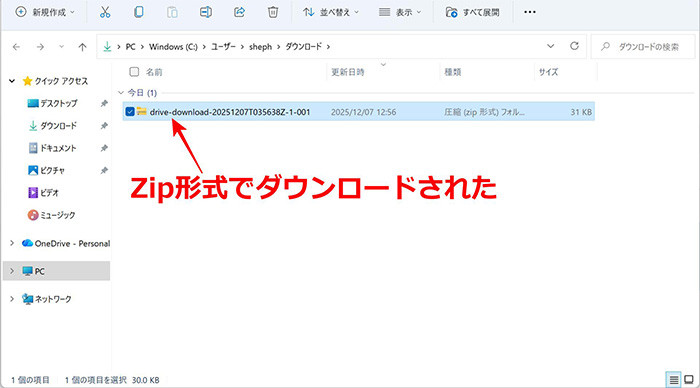Sort by サイズ column header
This screenshot has width=700, height=388.
pyautogui.click(x=548, y=72)
